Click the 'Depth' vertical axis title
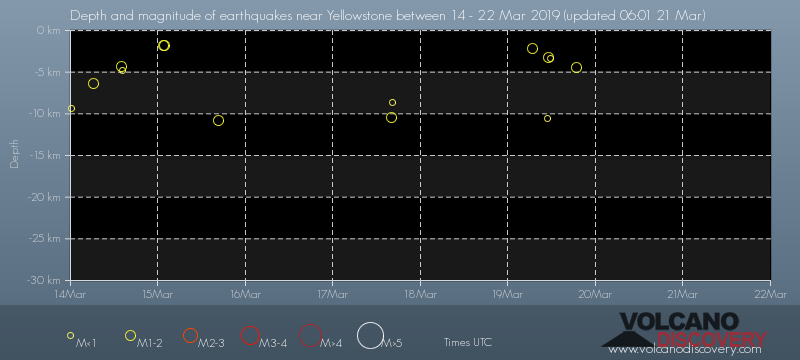Image resolution: width=800 pixels, height=360 pixels. [x=14, y=154]
